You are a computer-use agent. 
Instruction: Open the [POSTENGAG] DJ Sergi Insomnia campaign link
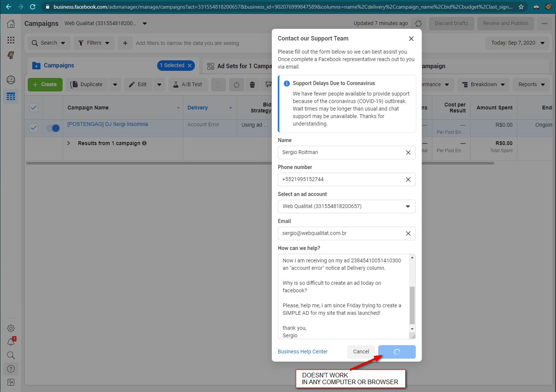tap(108, 124)
